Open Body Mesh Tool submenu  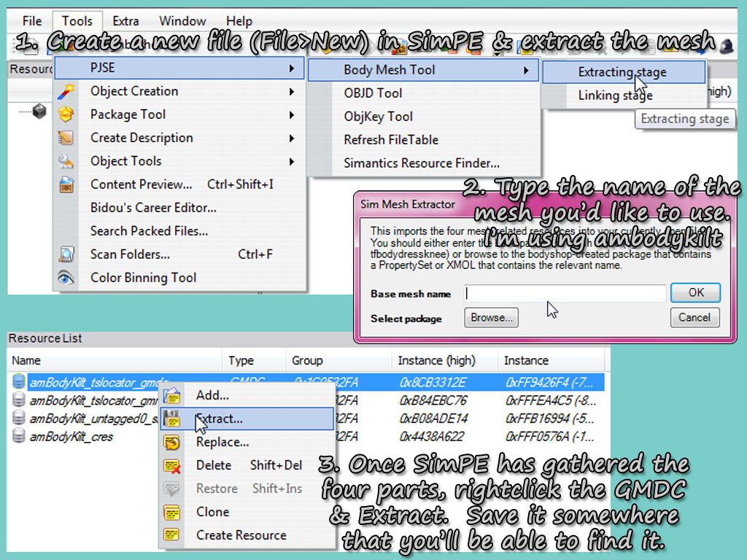click(x=424, y=71)
